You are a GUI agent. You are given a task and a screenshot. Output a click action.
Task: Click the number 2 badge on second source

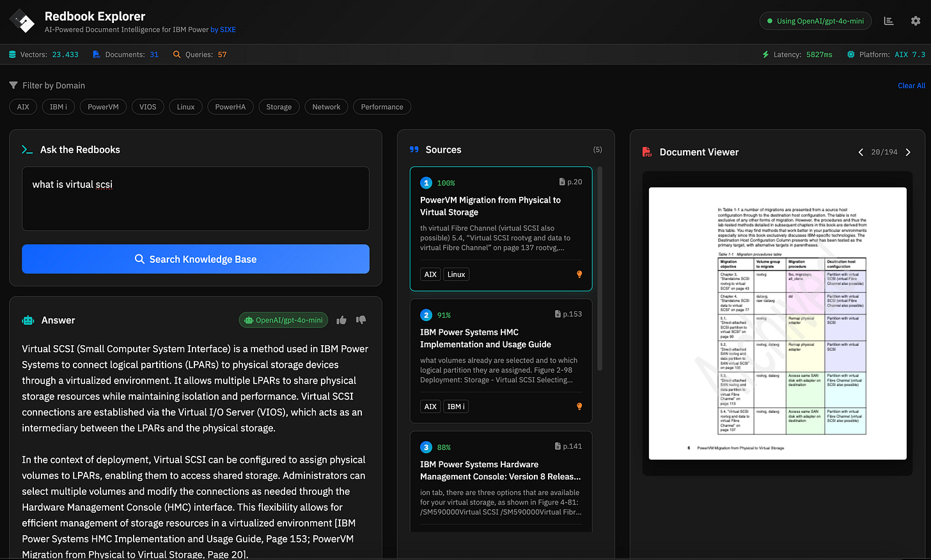point(426,315)
